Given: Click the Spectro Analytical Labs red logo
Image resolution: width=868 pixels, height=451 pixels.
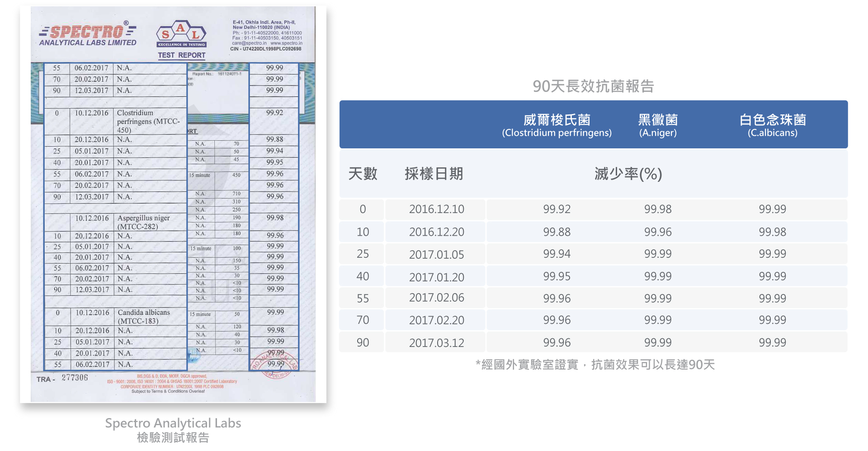Looking at the screenshot, I should pos(88,34).
